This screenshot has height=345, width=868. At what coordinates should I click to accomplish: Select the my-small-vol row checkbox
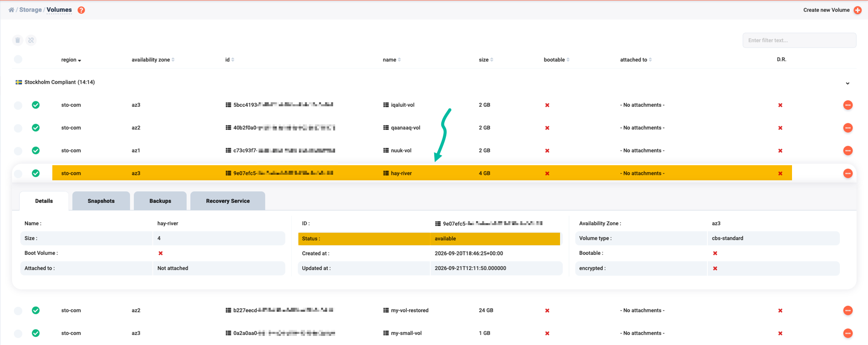[18, 333]
